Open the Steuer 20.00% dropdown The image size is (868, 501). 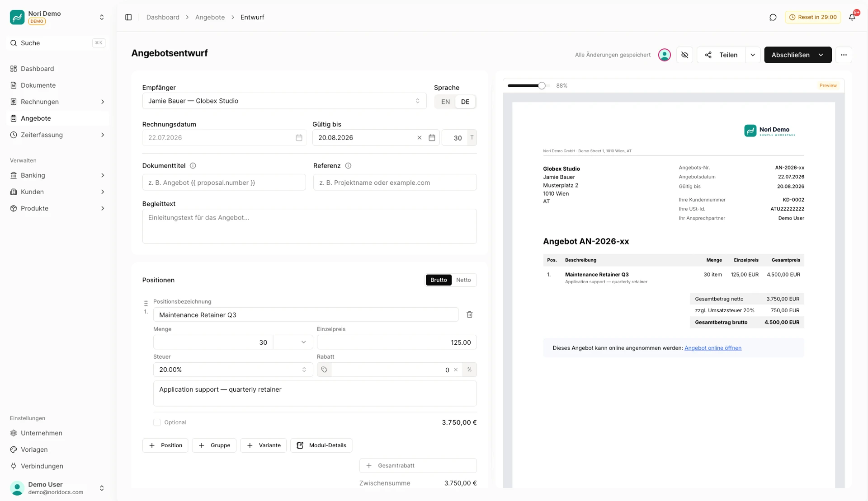coord(233,370)
